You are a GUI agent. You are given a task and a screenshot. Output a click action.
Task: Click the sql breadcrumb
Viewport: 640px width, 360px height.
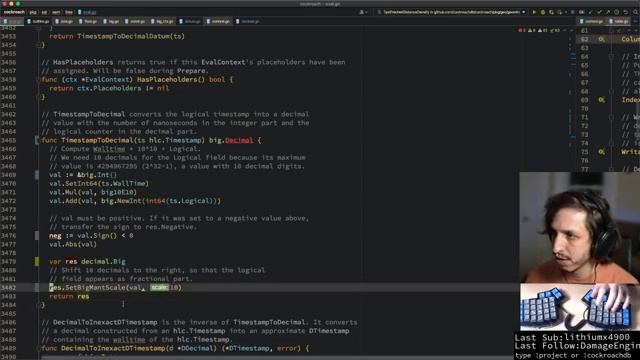coord(44,12)
